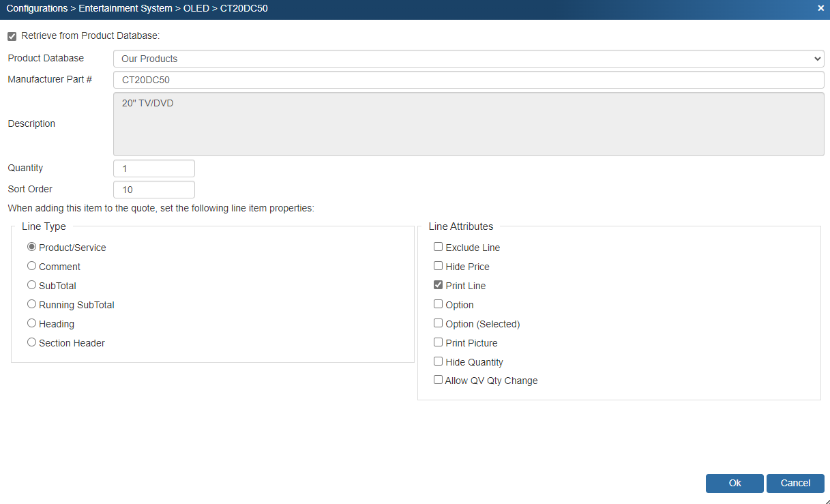Focus the Quantity input field
Viewport: 830px width, 504px height.
pos(154,168)
